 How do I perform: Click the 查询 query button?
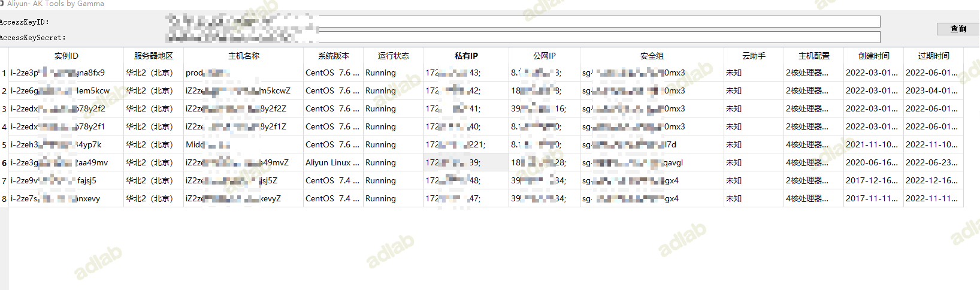958,29
